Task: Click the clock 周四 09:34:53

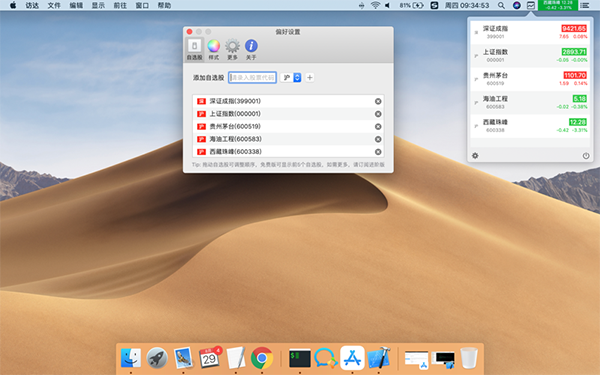Action: pyautogui.click(x=467, y=5)
